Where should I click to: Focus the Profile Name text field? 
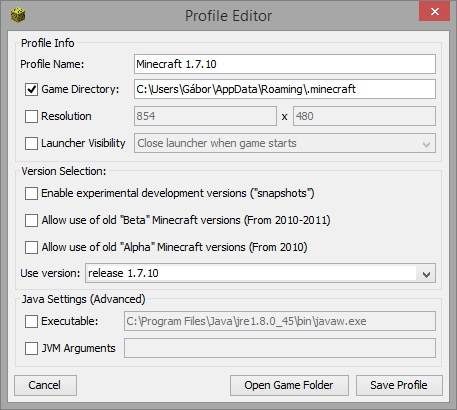(285, 64)
